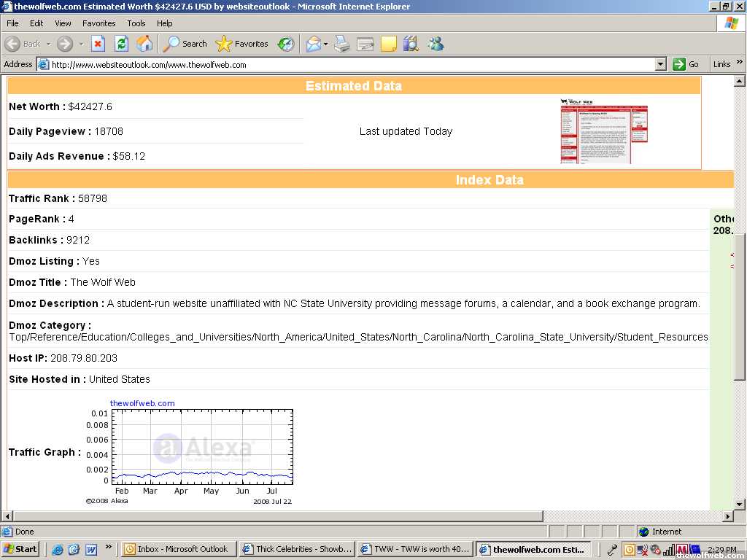The height and width of the screenshot is (560, 747).
Task: Open the Mail button dropdown arrow
Action: [326, 44]
